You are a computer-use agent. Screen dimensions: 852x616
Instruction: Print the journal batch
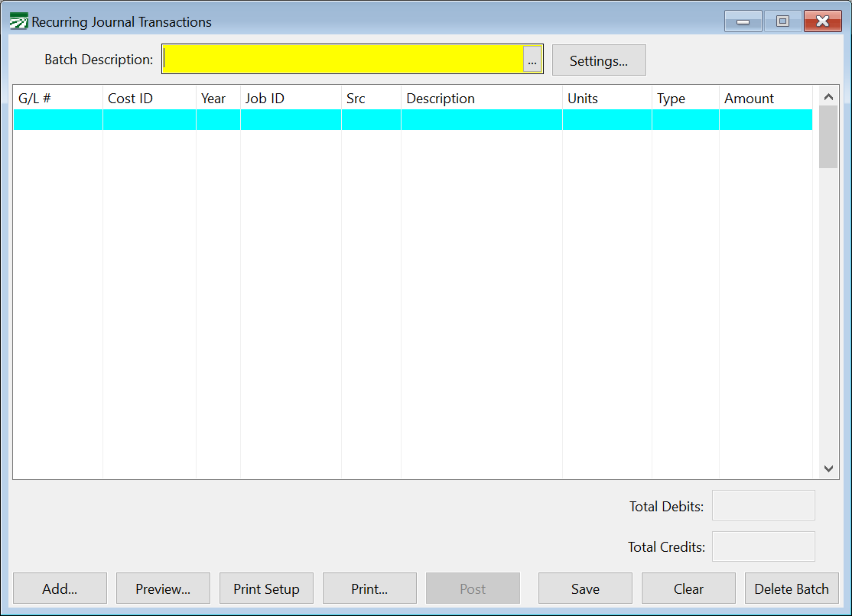coord(369,588)
